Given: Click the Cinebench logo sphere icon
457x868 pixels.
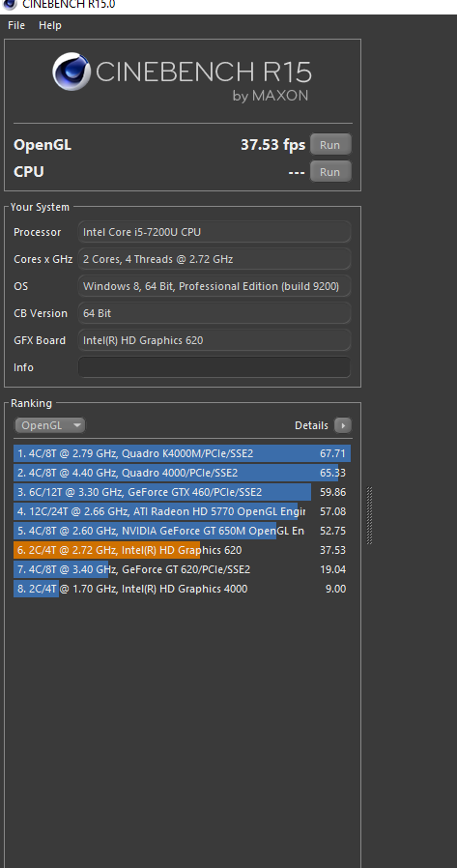Looking at the screenshot, I should coord(71,72).
